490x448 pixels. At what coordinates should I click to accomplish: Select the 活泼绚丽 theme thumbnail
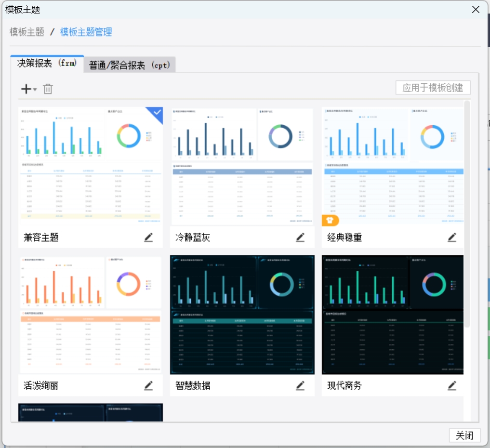pos(91,315)
